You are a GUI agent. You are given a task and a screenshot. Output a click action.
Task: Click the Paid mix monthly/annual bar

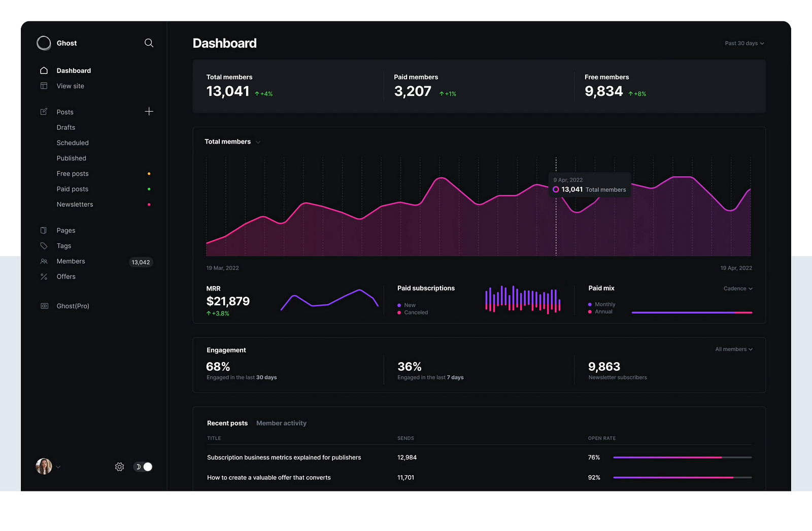pos(691,313)
